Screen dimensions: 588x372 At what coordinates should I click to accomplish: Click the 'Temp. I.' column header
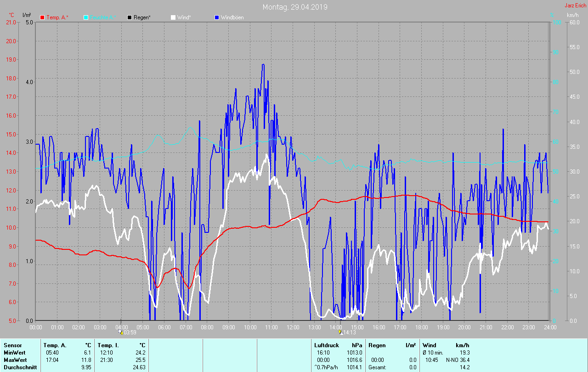(108, 345)
